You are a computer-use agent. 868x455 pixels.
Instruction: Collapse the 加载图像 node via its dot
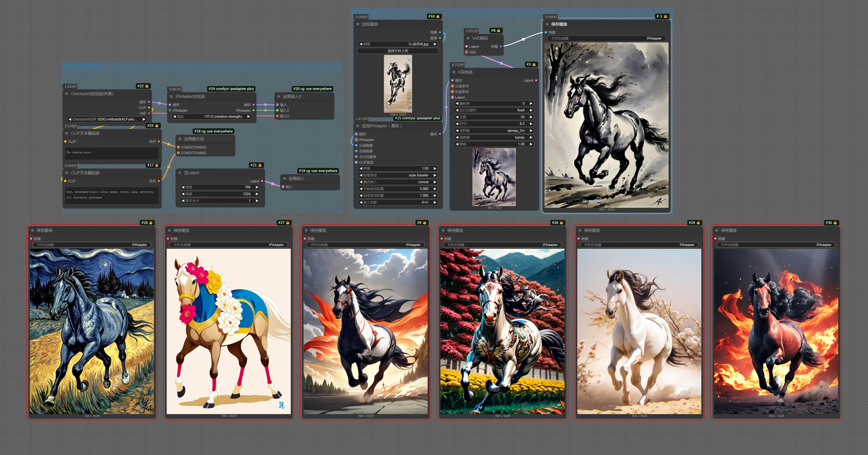point(357,24)
